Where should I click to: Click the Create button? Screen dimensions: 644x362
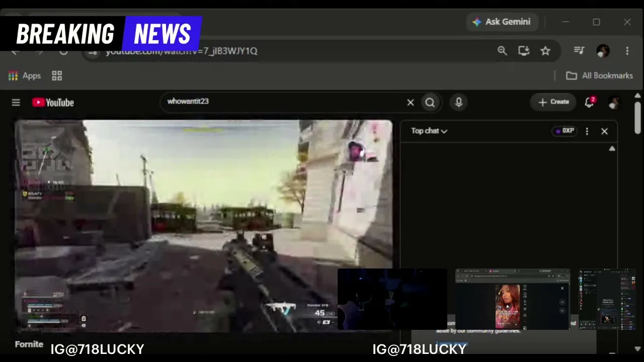click(x=553, y=102)
